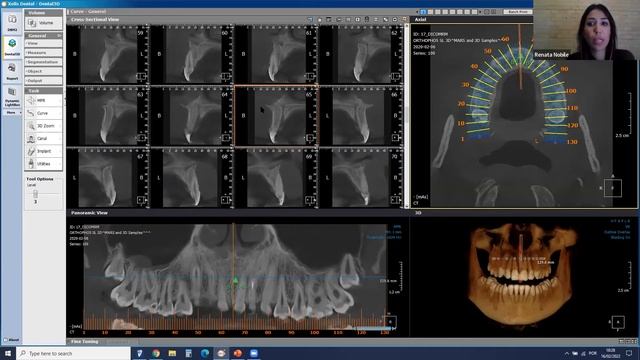This screenshot has height=360, width=640.
Task: Open the DBM2 module in the sidebar
Action: click(x=12, y=22)
